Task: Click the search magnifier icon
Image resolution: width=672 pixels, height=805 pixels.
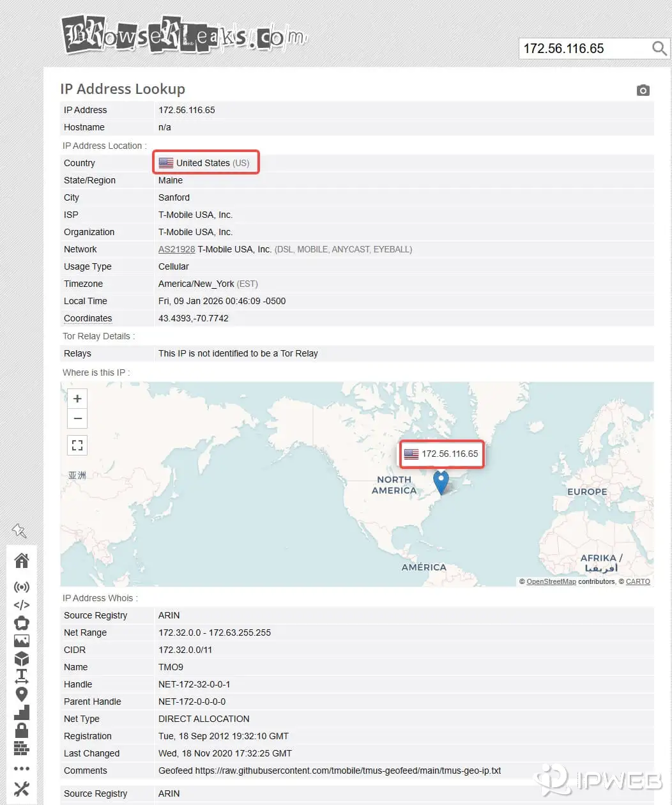Action: point(659,49)
